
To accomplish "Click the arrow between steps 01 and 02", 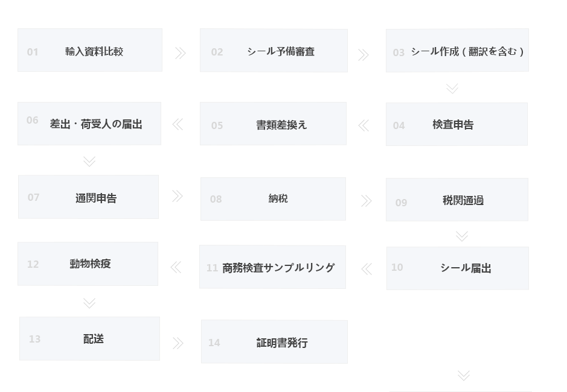I will 180,53.
